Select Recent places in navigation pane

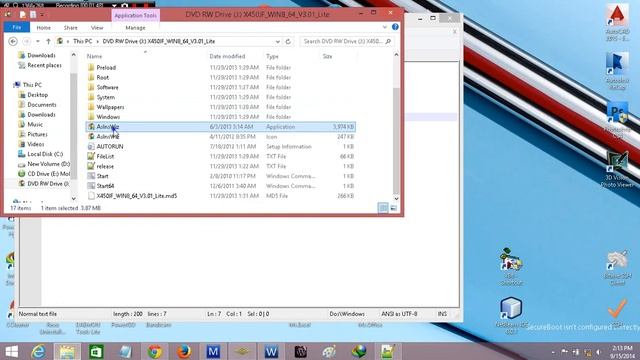point(44,65)
